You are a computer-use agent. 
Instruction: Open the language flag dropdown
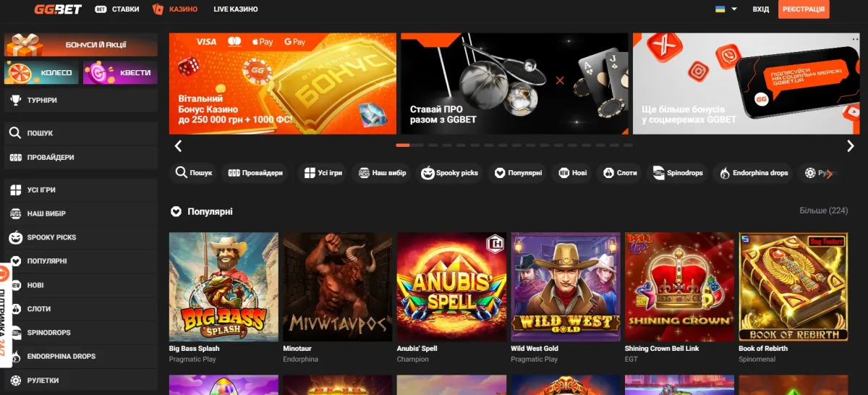(x=726, y=9)
